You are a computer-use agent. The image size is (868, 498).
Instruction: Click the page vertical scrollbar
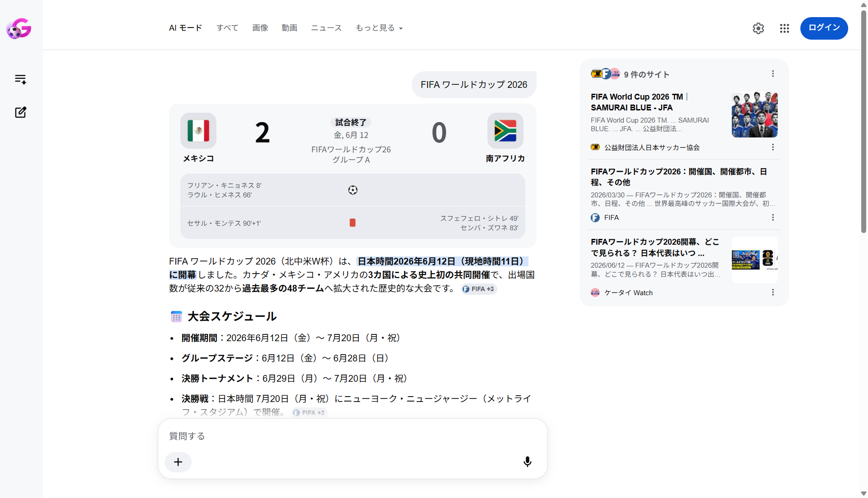pyautogui.click(x=863, y=122)
